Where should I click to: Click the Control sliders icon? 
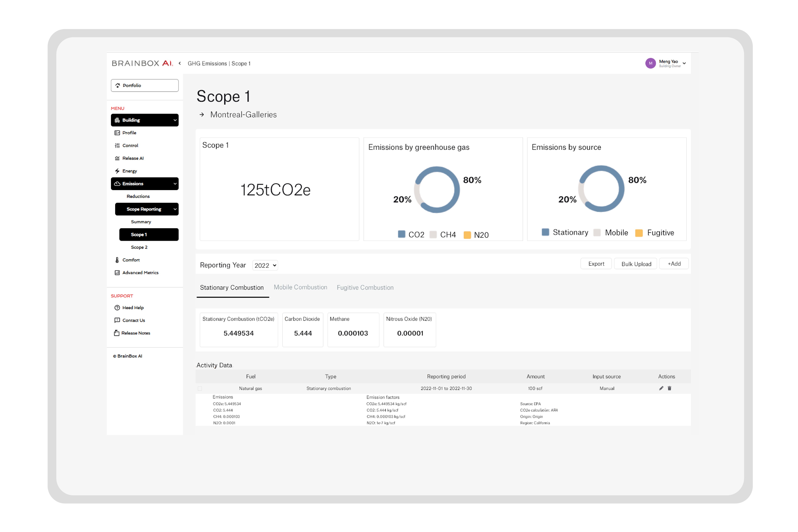coord(117,145)
